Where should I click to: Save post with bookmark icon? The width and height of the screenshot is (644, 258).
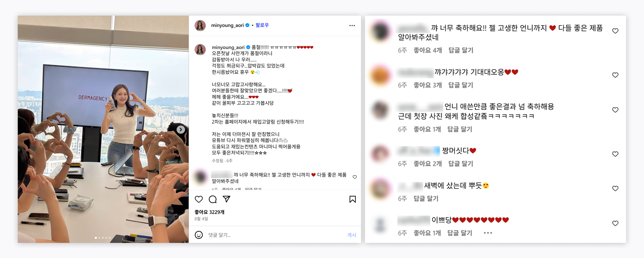point(353,199)
